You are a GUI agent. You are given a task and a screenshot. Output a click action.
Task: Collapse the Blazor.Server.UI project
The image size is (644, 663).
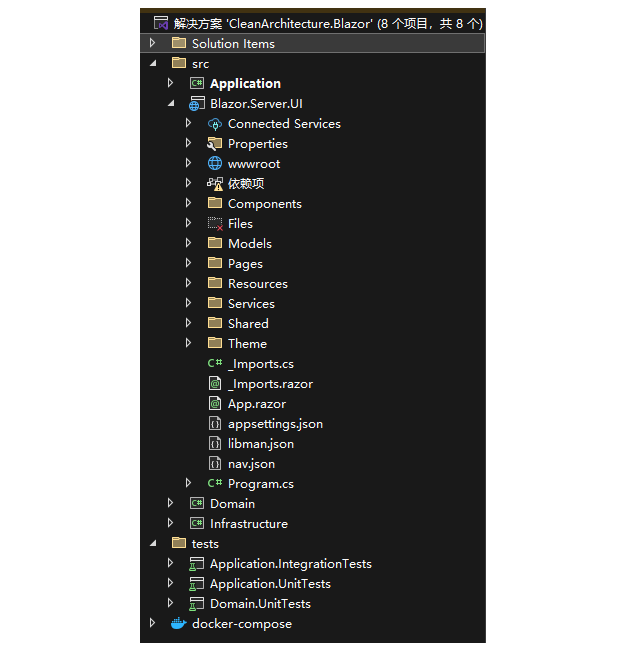click(x=171, y=103)
